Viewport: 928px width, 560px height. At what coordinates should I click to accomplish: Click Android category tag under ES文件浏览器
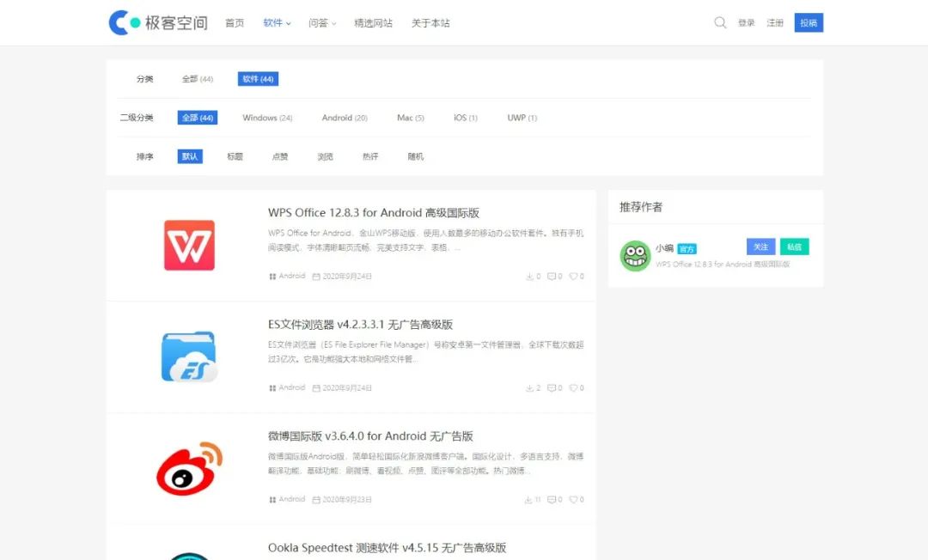287,388
